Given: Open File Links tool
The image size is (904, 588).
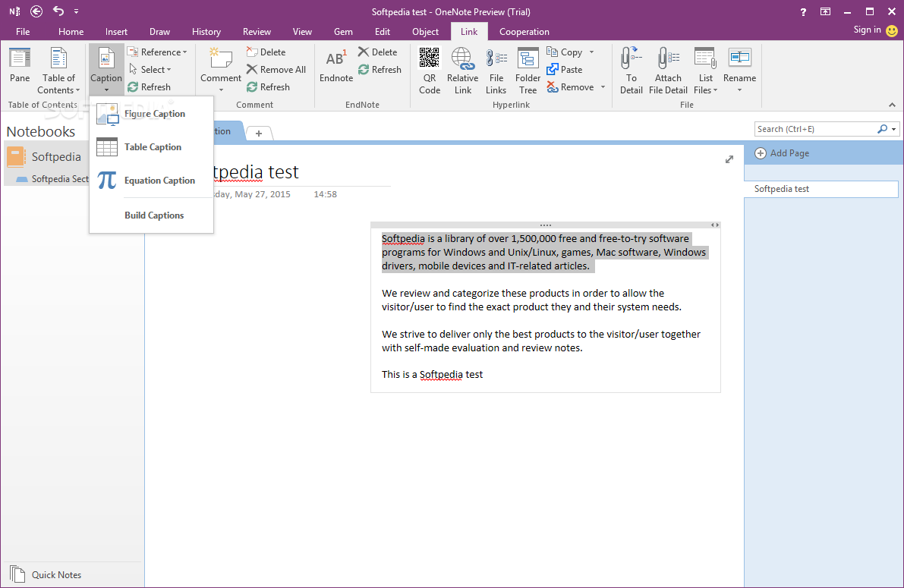Looking at the screenshot, I should point(496,71).
